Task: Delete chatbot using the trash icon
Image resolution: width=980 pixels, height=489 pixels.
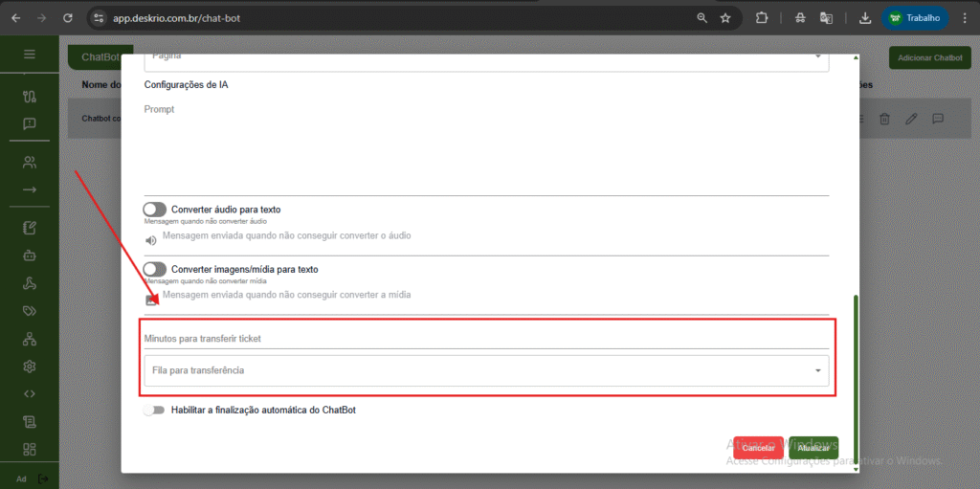Action: [x=885, y=119]
